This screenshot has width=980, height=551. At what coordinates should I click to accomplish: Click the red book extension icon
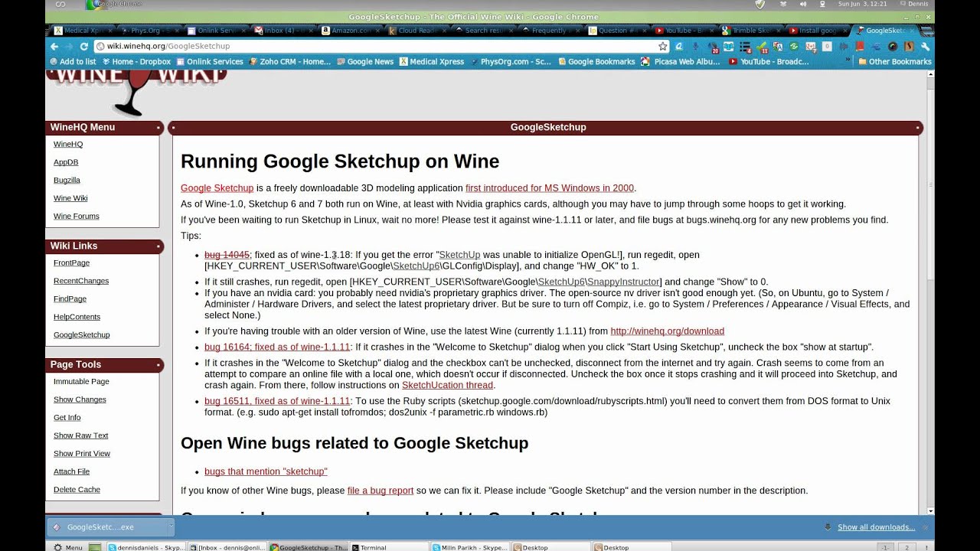(860, 47)
